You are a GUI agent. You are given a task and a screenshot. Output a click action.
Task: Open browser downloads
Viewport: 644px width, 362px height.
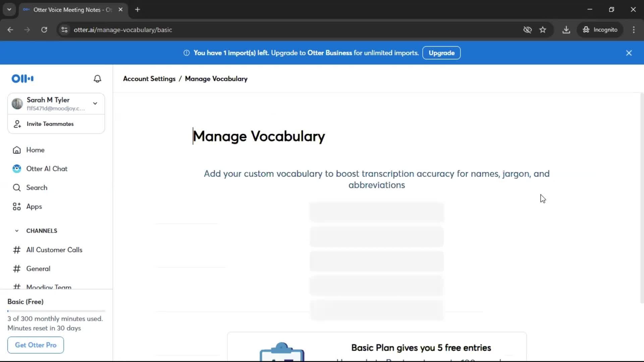click(566, 30)
